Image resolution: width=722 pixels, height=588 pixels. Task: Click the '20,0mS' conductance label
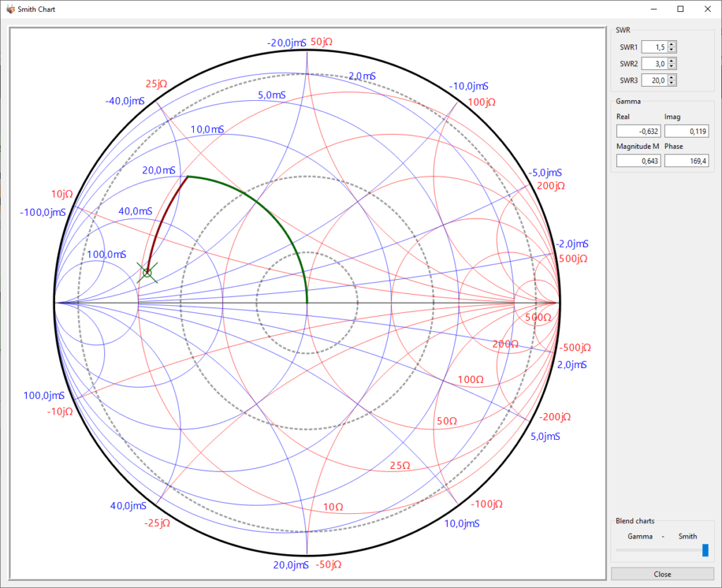coord(159,170)
